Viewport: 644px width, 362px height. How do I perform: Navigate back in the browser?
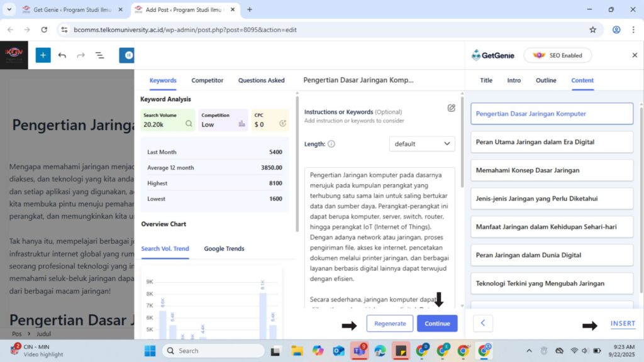[x=10, y=30]
